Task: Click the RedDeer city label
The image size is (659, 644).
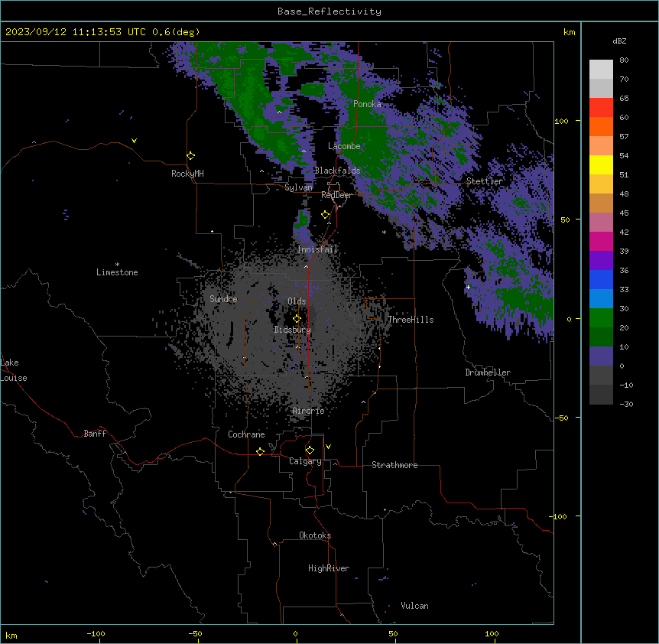Action: click(x=336, y=195)
